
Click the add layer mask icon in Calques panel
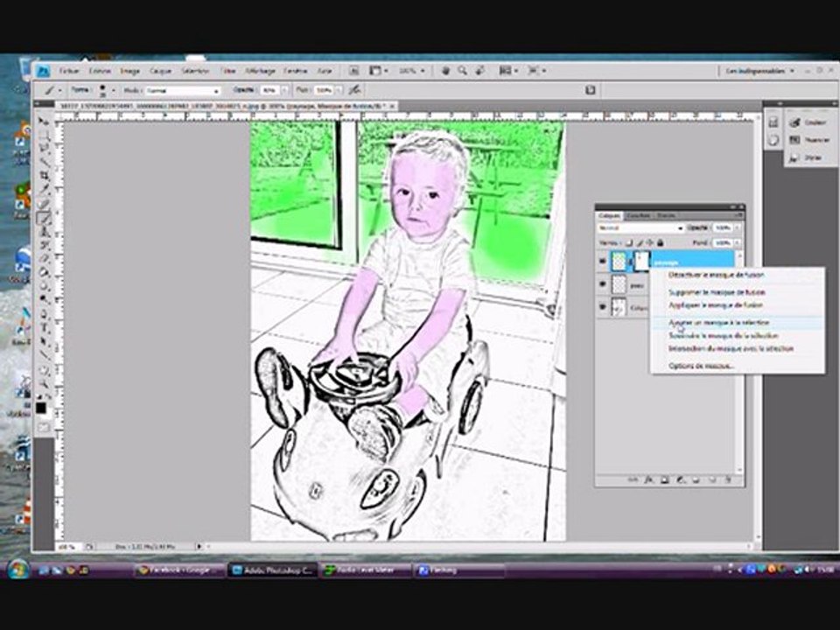tap(665, 480)
